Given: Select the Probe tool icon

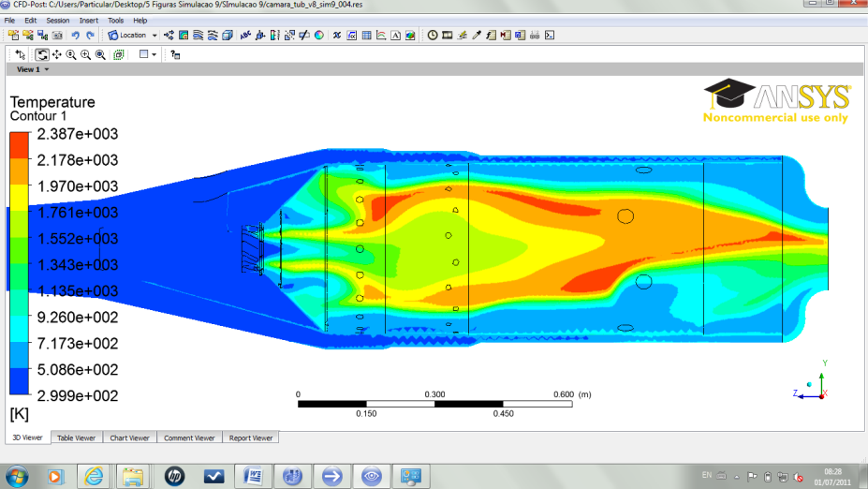Looking at the screenshot, I should click(x=477, y=36).
